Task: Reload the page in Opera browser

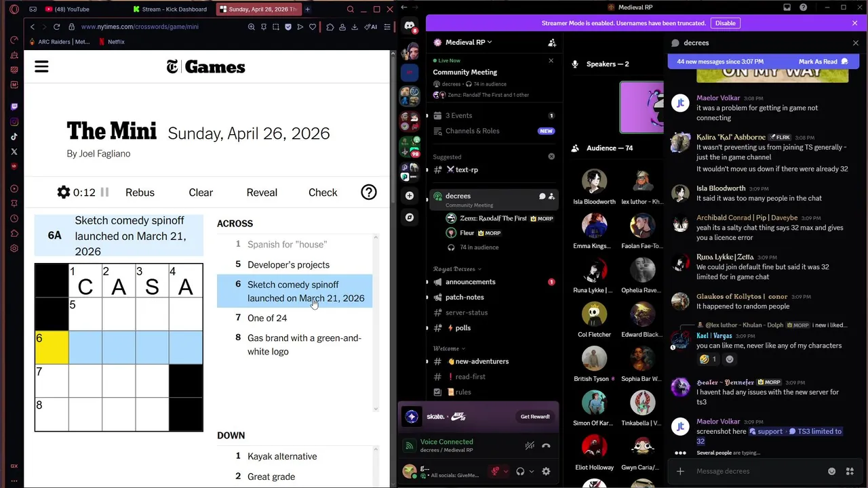Action: (x=56, y=27)
